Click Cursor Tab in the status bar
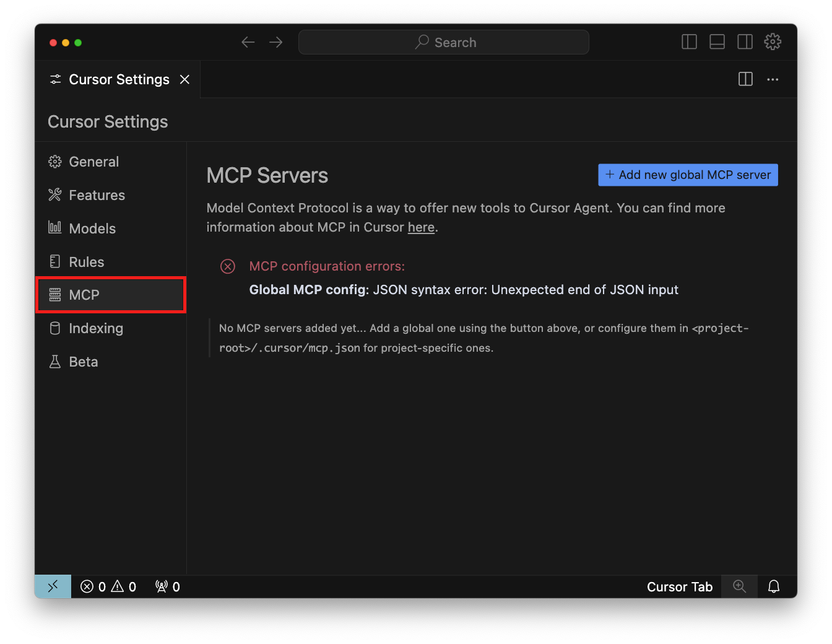Screen dimensions: 832x644 coord(680,586)
